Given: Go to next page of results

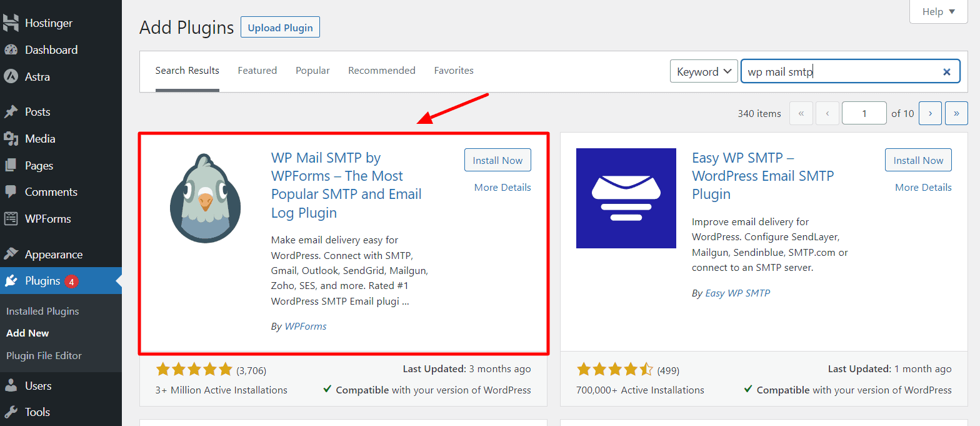Looking at the screenshot, I should 930,113.
